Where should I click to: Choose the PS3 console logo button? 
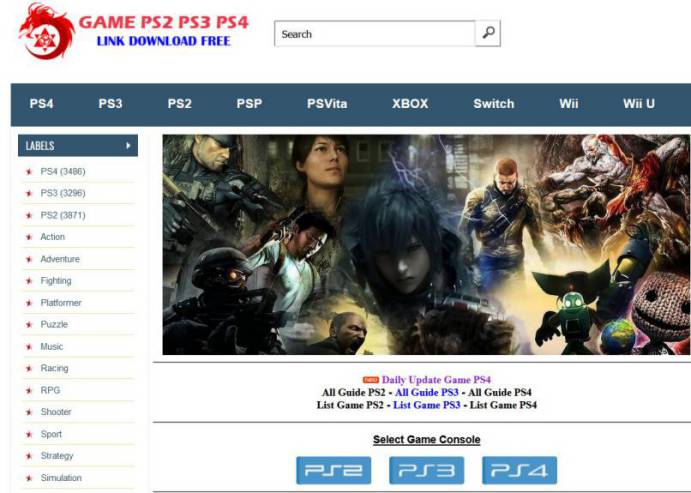point(427,471)
